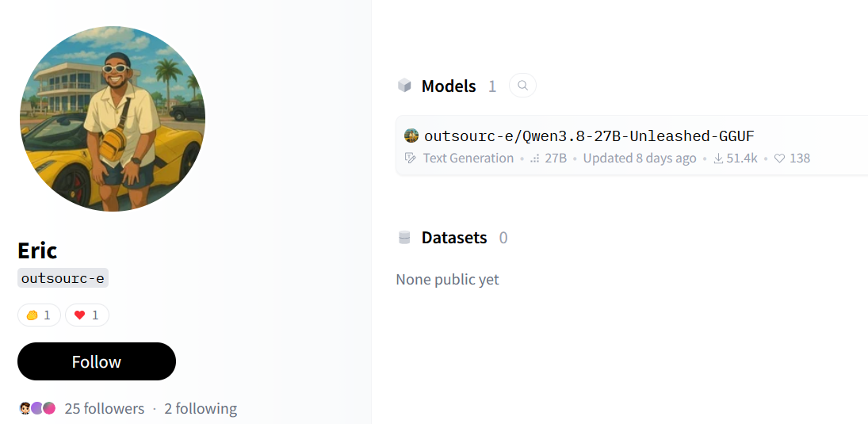Click the Datasets section heading
The image size is (868, 424).
454,238
